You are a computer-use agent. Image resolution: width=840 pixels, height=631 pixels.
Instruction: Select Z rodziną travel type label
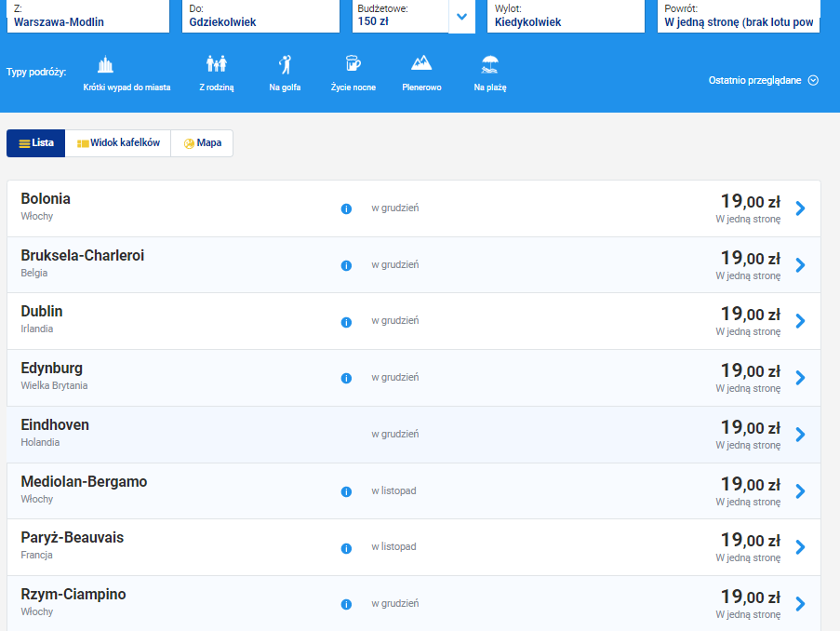pyautogui.click(x=217, y=87)
